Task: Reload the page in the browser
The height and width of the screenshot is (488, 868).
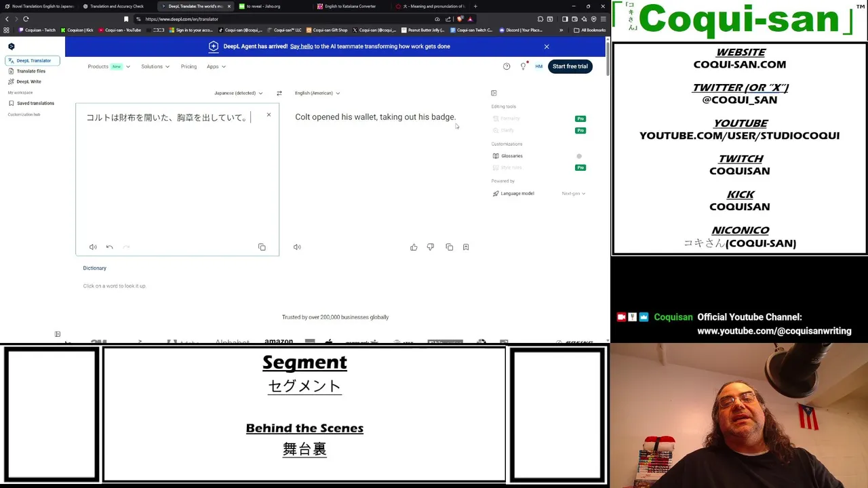Action: 26,19
